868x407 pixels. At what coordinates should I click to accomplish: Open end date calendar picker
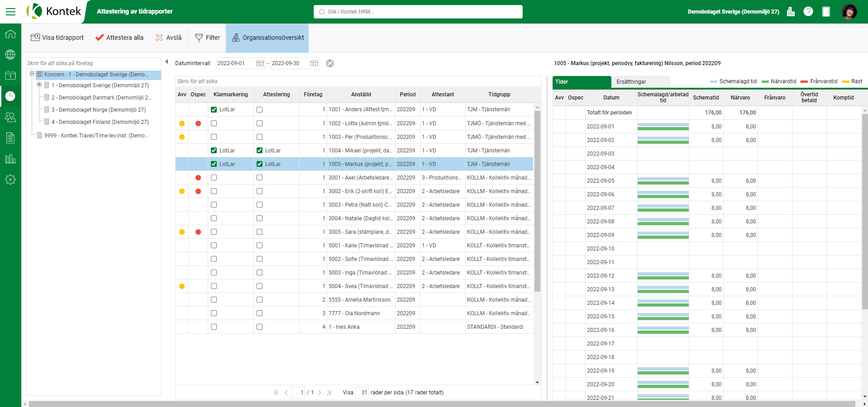[x=314, y=63]
